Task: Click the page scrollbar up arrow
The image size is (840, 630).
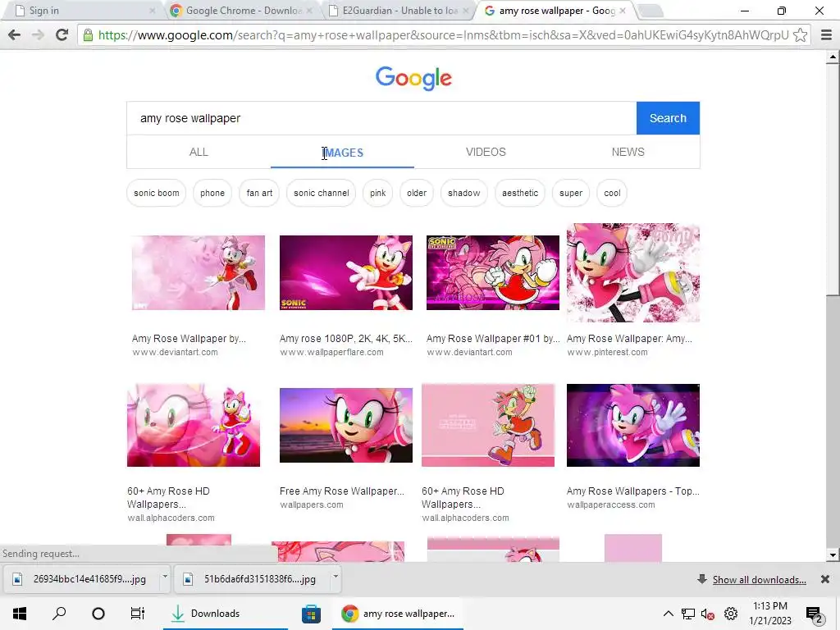Action: coord(833,57)
